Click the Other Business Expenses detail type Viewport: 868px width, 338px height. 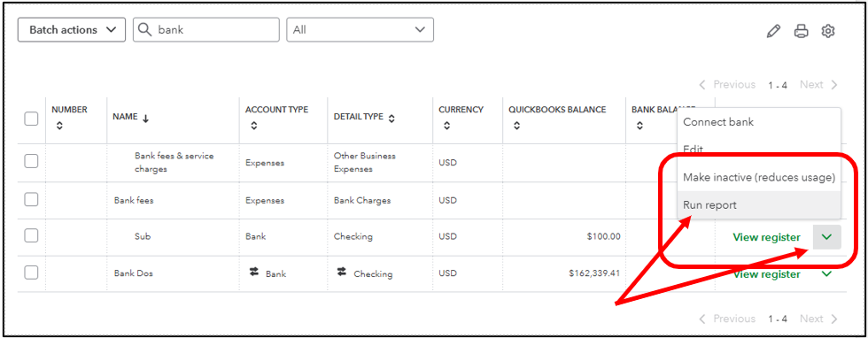[364, 162]
